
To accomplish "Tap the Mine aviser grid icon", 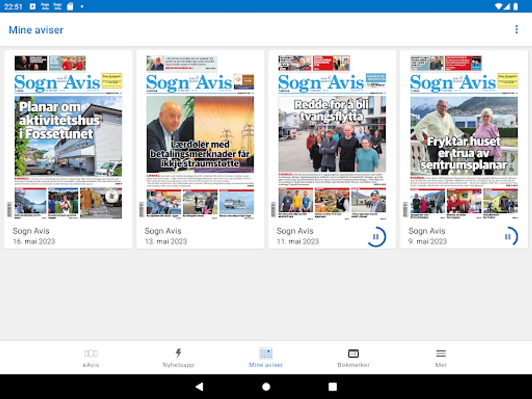I will tap(266, 353).
